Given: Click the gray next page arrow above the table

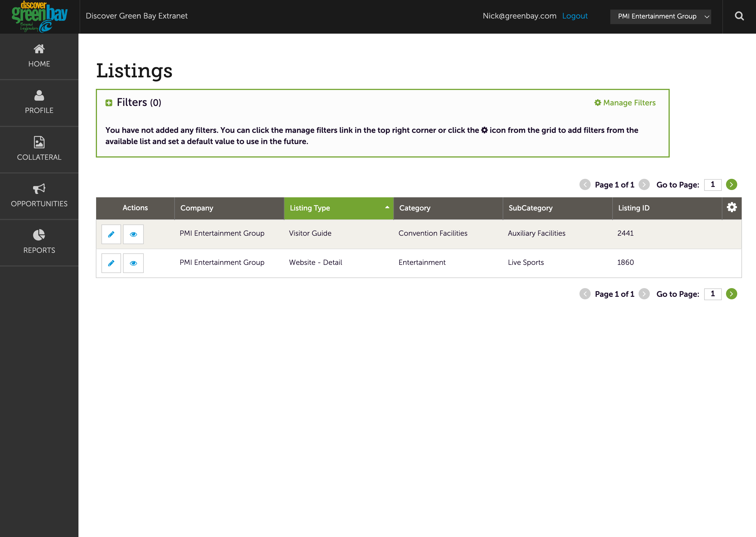Looking at the screenshot, I should click(644, 184).
